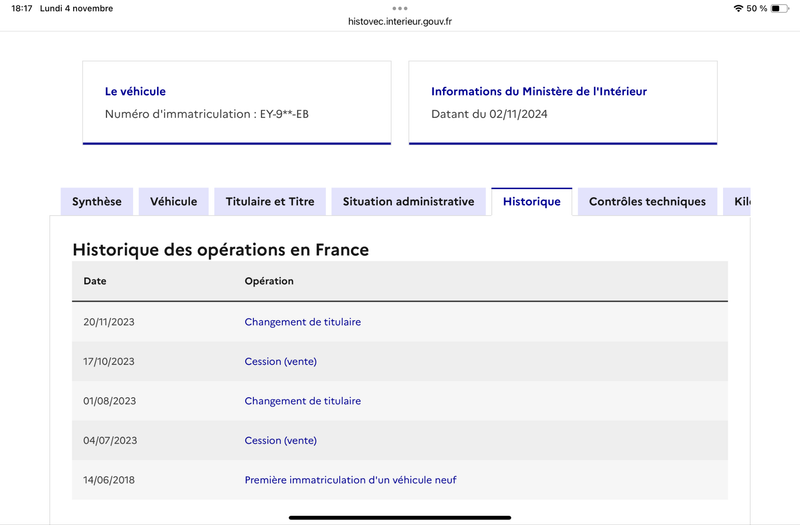Viewport: 800px width, 525px height.
Task: Click Cession (vente) dated 04/07/2023
Action: coord(281,440)
